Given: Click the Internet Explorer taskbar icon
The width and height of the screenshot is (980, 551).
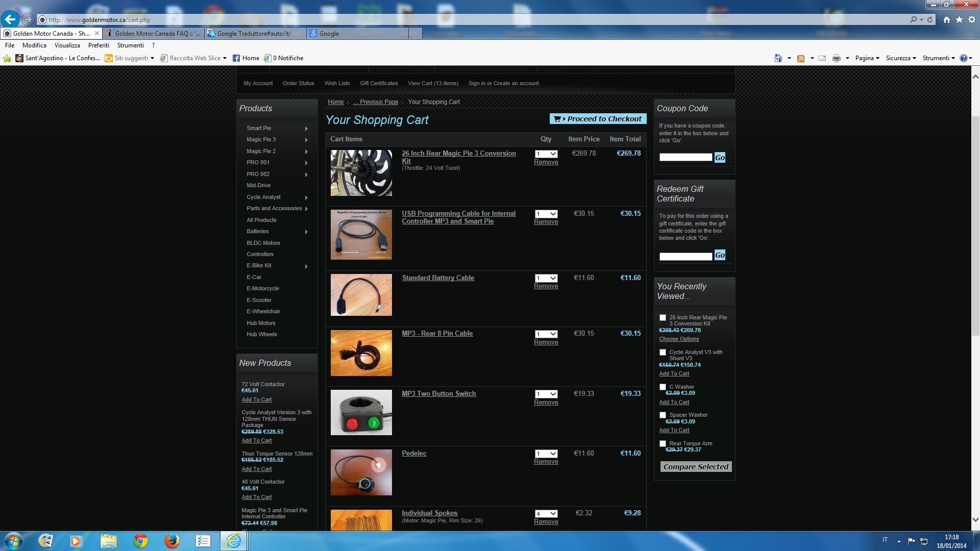Looking at the screenshot, I should (x=234, y=541).
